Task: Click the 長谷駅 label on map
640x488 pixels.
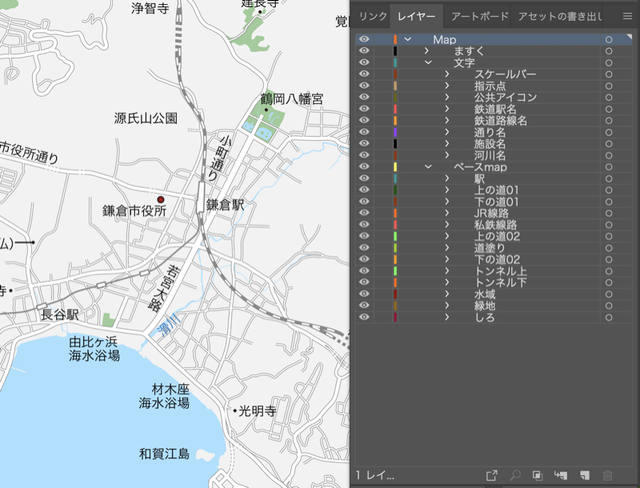Action: coord(60,315)
